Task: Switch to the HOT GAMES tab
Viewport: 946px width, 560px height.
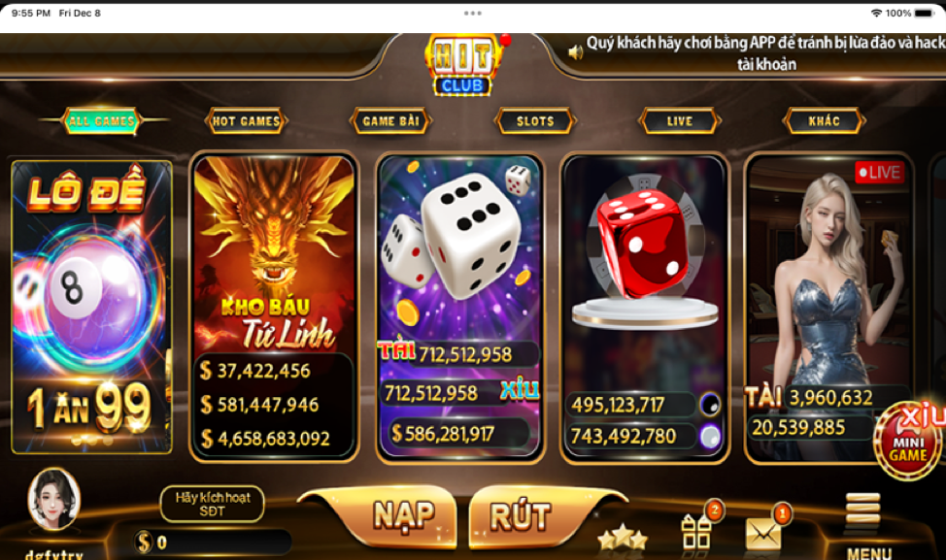Action: [246, 121]
